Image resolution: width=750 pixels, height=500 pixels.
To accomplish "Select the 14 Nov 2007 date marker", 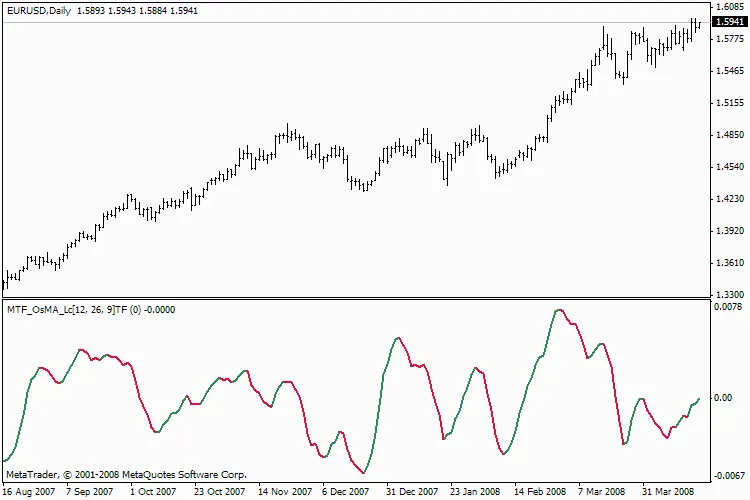I will click(x=284, y=491).
